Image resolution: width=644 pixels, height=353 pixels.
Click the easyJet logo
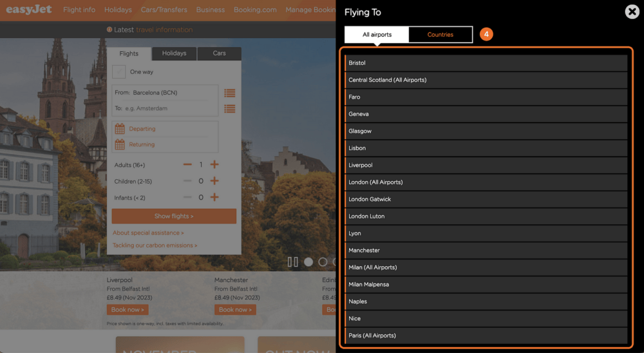(29, 10)
